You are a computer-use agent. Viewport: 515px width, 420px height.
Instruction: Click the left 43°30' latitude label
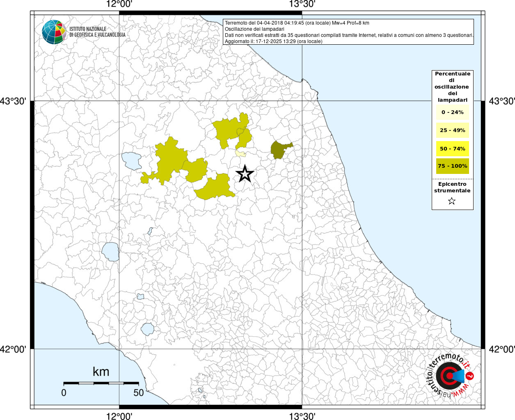13,101
